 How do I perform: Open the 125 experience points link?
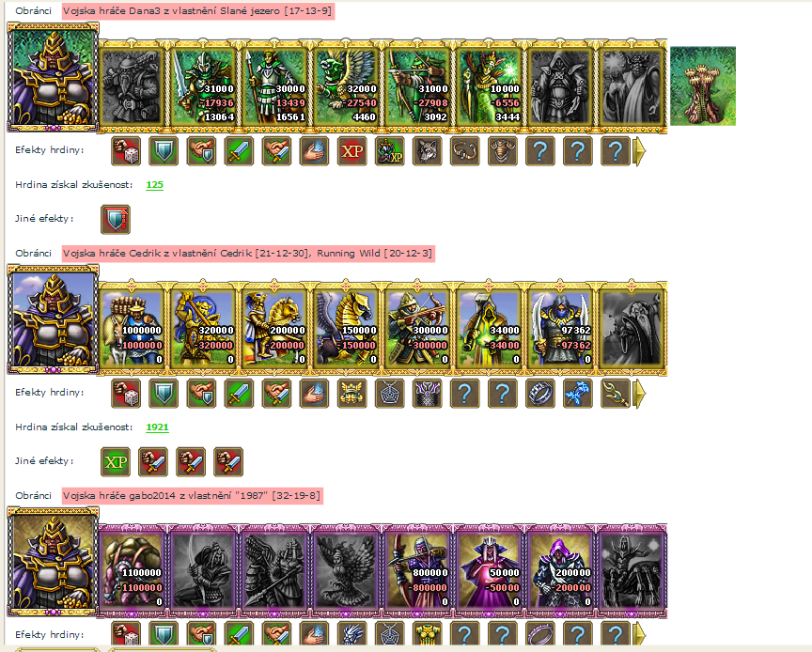[x=154, y=185]
